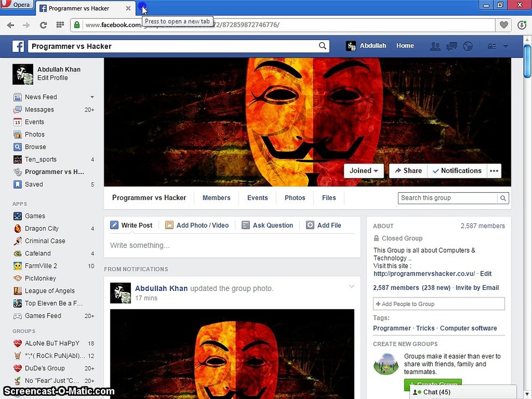Click the Computer software tag

(469, 328)
